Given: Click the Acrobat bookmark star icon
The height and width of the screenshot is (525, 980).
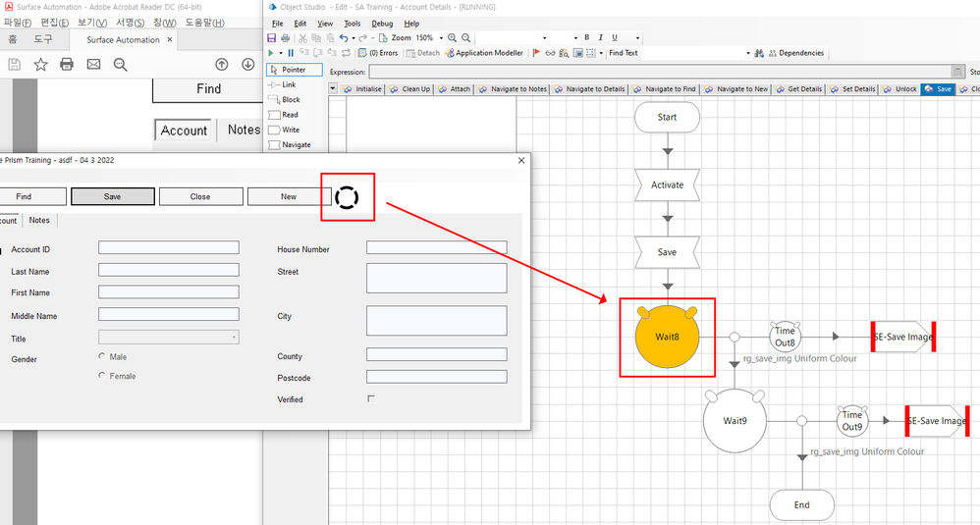Looking at the screenshot, I should tap(40, 65).
